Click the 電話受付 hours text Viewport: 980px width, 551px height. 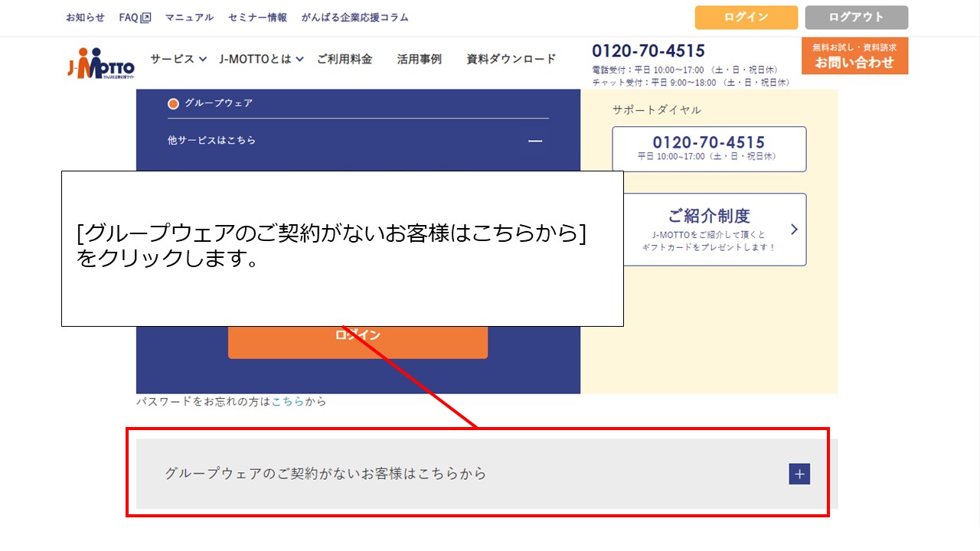685,70
